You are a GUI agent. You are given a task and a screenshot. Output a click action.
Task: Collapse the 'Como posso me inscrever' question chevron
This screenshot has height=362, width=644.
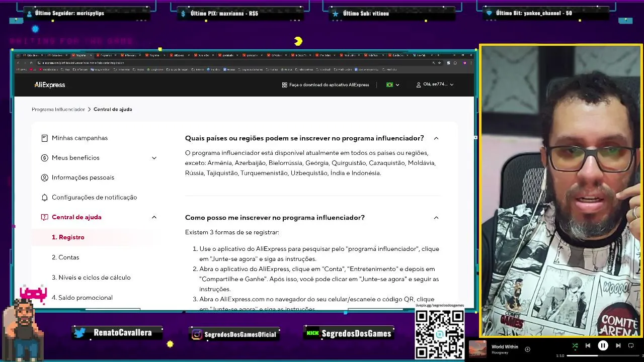click(436, 218)
